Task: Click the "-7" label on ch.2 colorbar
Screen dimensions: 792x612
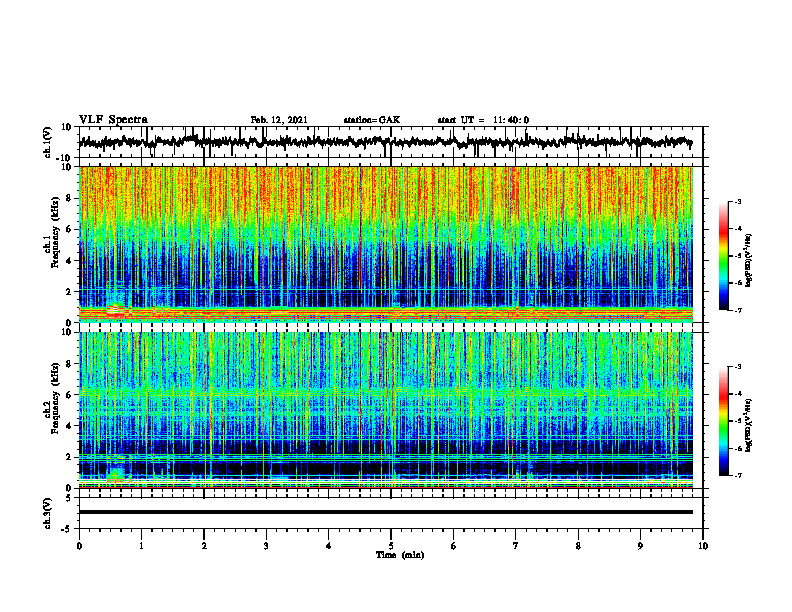Action: [x=738, y=475]
